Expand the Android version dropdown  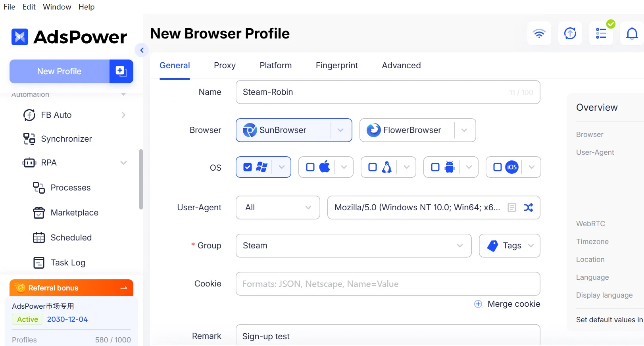(x=469, y=167)
